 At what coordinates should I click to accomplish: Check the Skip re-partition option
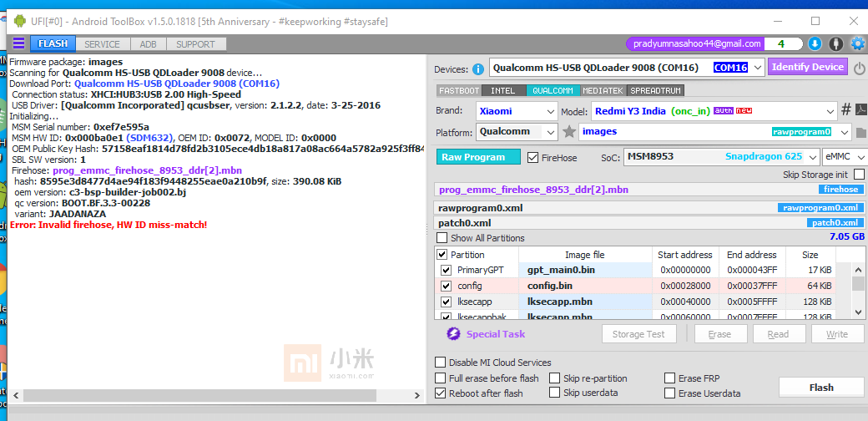pos(555,378)
